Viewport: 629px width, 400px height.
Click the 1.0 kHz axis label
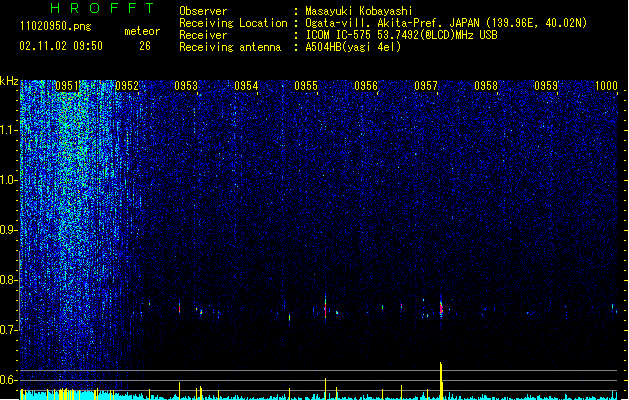point(9,180)
